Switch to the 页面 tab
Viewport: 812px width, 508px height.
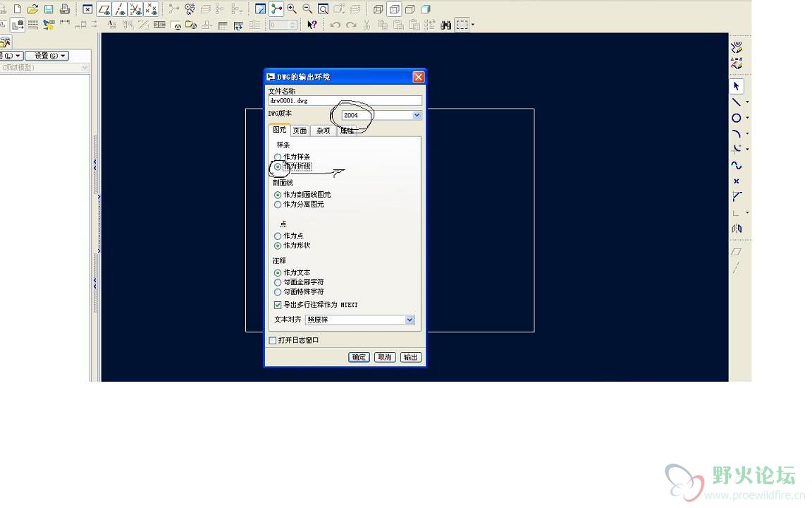pyautogui.click(x=300, y=131)
